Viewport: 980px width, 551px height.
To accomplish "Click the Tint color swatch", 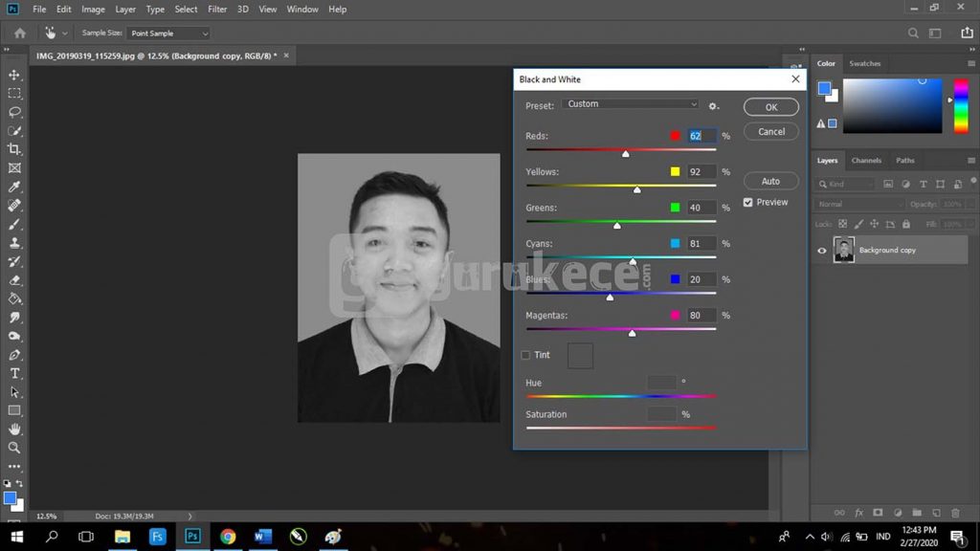I will (x=580, y=356).
